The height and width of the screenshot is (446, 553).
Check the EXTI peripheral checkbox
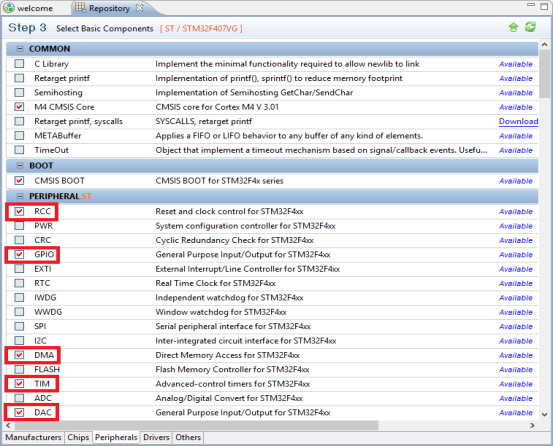click(19, 269)
